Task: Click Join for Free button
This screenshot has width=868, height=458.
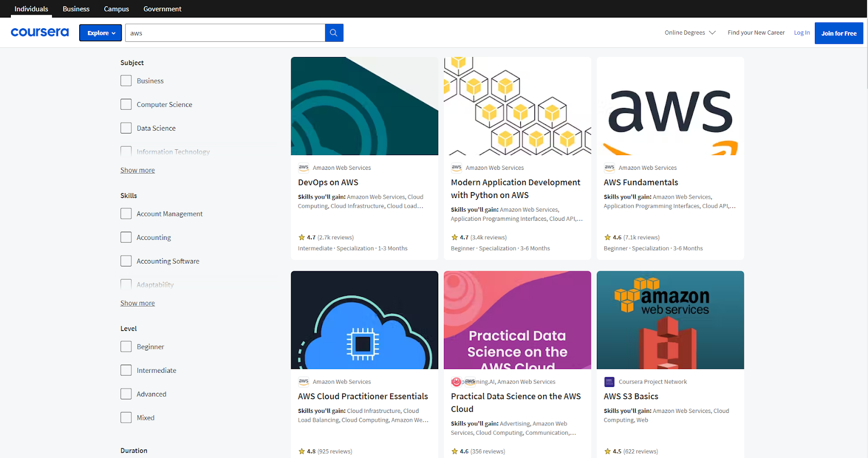Action: (839, 33)
